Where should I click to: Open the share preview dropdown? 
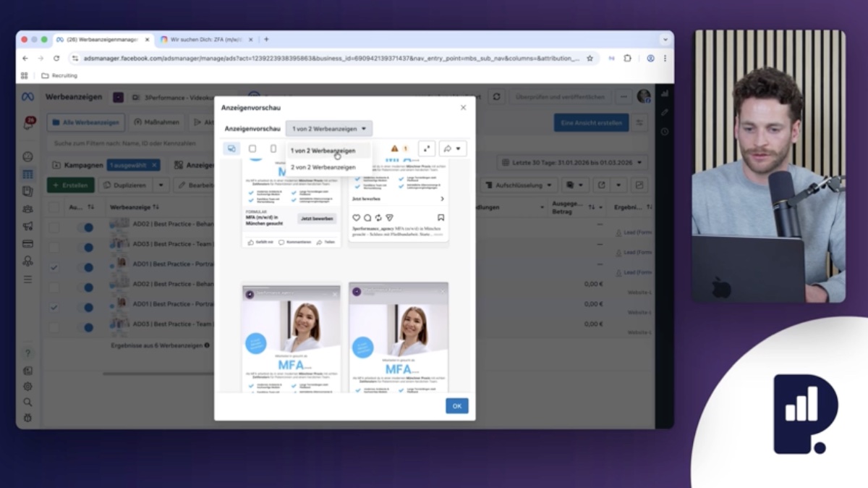pyautogui.click(x=453, y=148)
